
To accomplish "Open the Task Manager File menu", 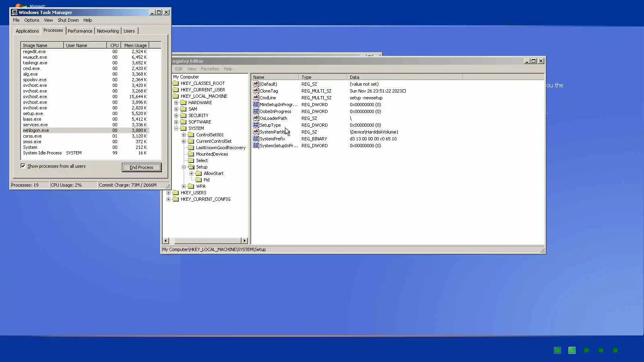I will click(16, 20).
